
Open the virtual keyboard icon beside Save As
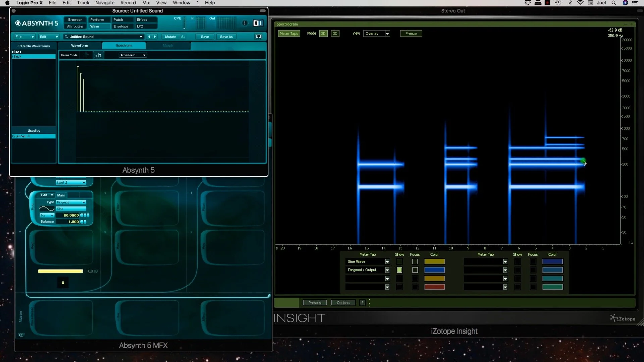(258, 36)
